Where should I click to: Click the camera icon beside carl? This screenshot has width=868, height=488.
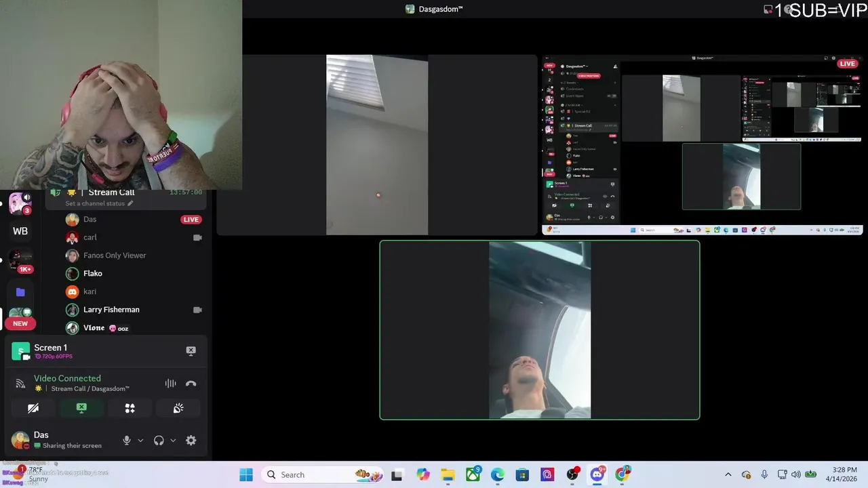[197, 237]
